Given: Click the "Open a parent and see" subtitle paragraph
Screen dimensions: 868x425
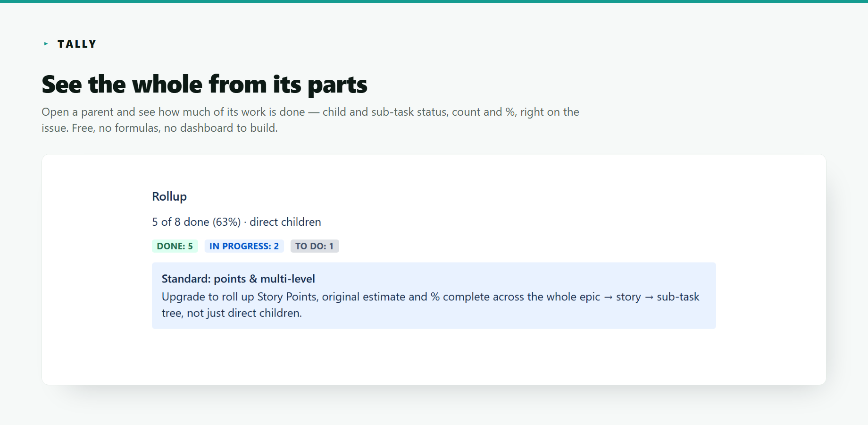Looking at the screenshot, I should pyautogui.click(x=310, y=120).
